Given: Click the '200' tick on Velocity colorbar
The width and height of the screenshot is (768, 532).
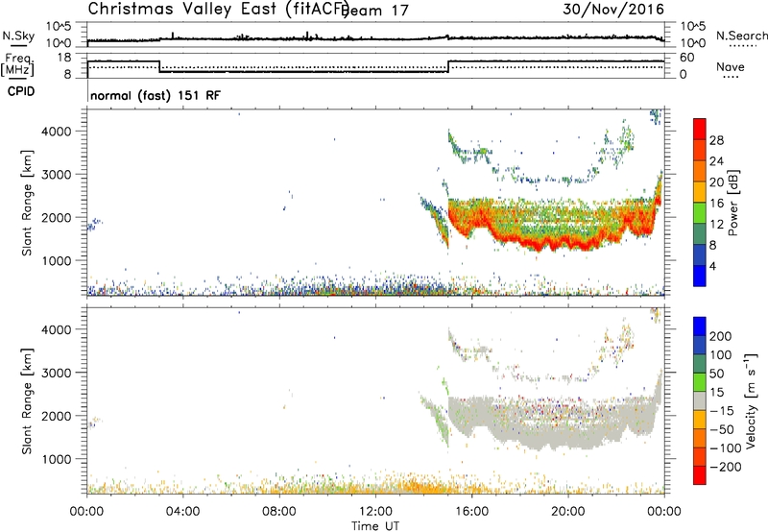Looking at the screenshot, I should click(x=721, y=336).
